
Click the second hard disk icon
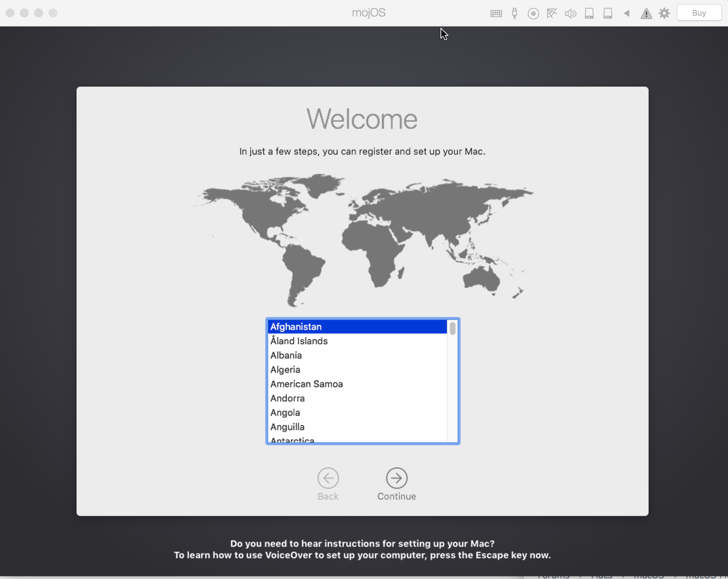608,14
